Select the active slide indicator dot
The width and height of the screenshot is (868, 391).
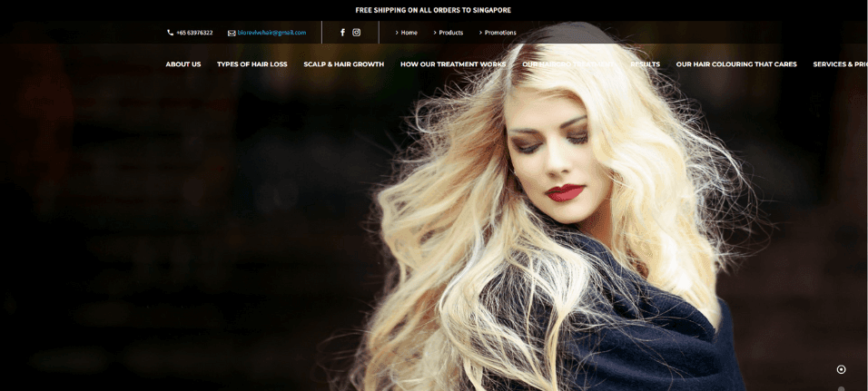point(841,369)
